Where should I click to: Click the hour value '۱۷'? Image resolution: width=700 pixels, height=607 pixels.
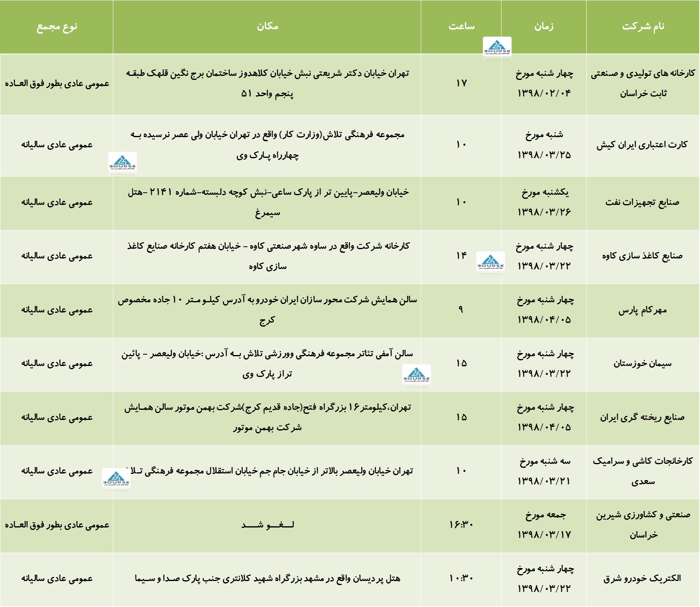pos(461,84)
